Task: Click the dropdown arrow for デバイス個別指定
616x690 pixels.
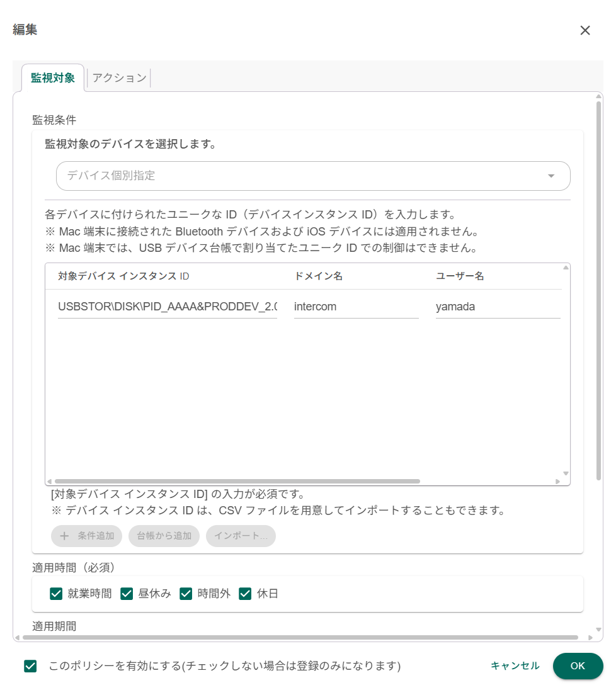Action: point(551,176)
